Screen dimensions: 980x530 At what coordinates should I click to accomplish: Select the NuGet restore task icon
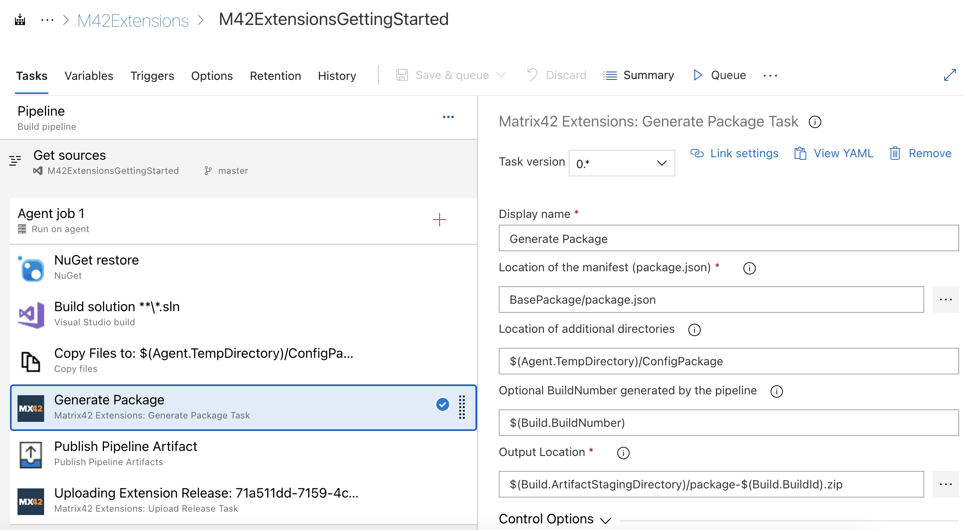click(x=31, y=268)
